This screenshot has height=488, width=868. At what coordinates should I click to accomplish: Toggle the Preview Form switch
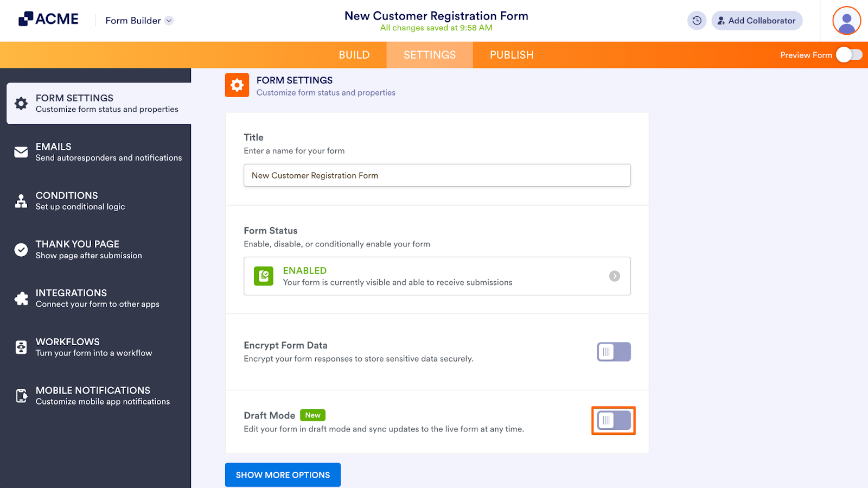(x=850, y=54)
